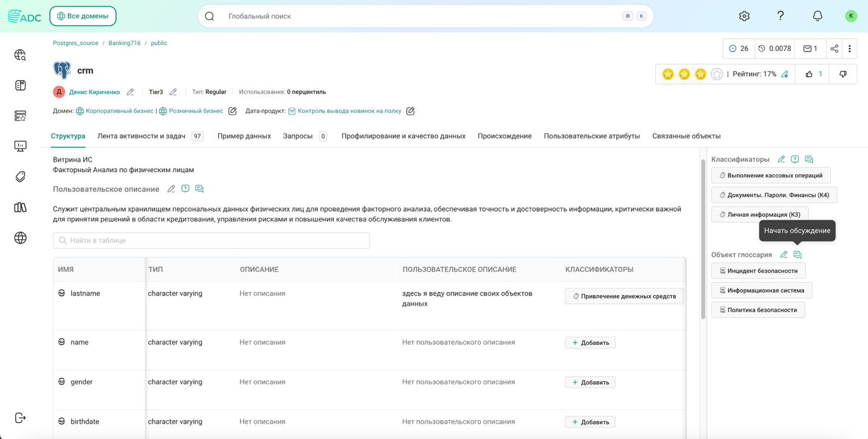Screen dimensions: 868x439
Task: Open the monitor chart sidebar icon
Action: (20, 146)
